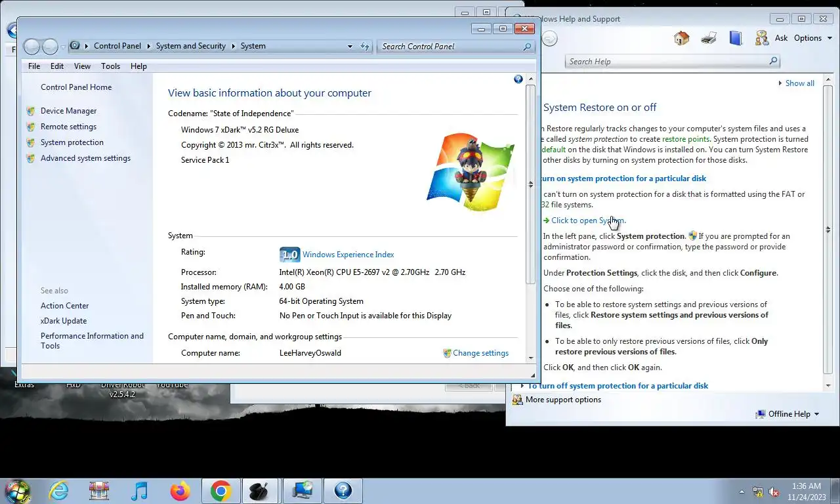Viewport: 840px width, 504px height.
Task: Open Action Center link
Action: point(64,306)
